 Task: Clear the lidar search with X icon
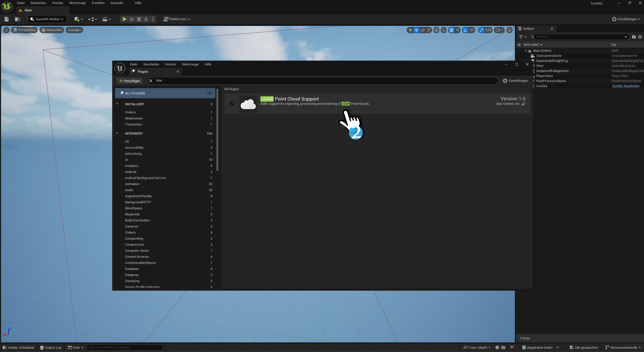[151, 81]
